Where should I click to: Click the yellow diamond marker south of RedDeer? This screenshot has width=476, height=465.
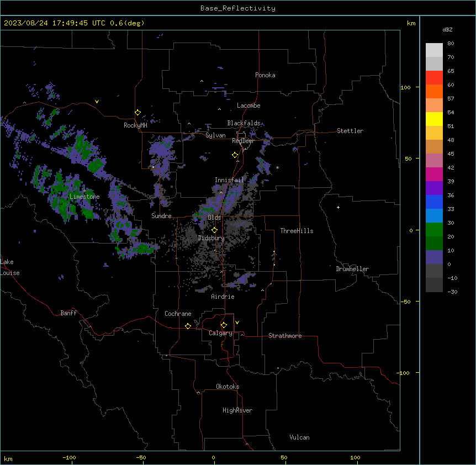235,155
